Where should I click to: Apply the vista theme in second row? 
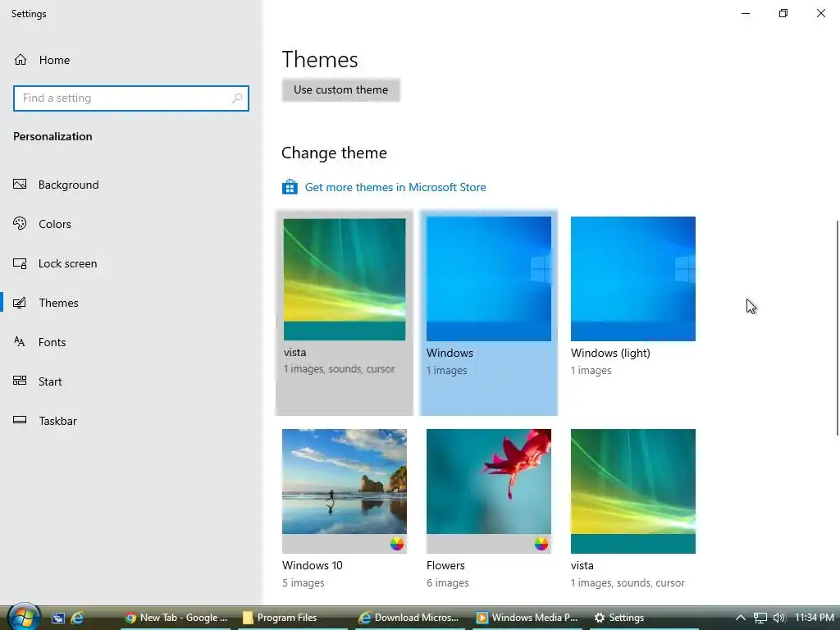(632, 491)
